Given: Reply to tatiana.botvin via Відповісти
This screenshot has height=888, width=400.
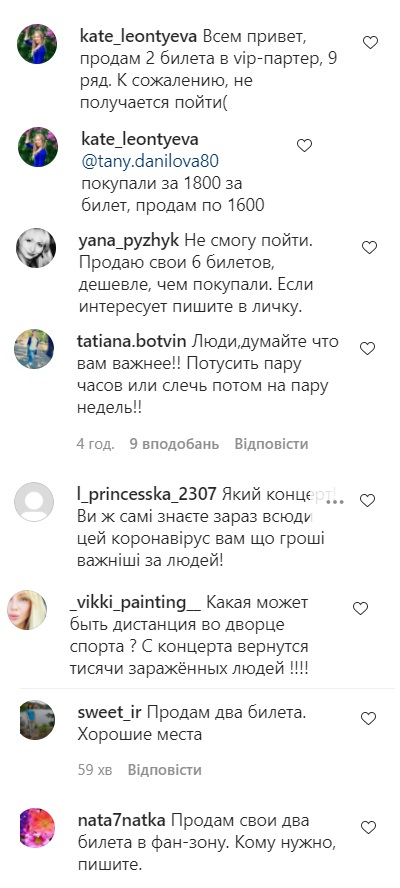Looking at the screenshot, I should pyautogui.click(x=271, y=444).
